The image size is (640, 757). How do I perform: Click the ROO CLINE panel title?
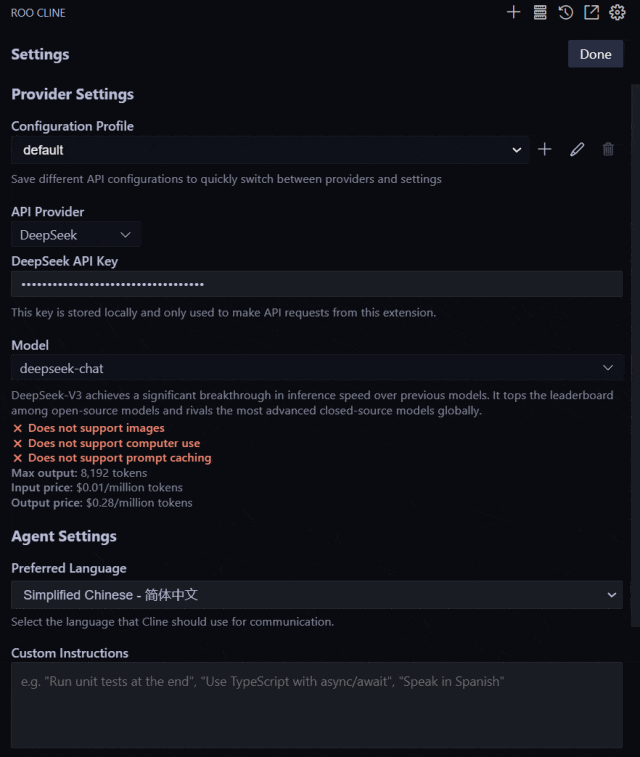click(x=38, y=13)
